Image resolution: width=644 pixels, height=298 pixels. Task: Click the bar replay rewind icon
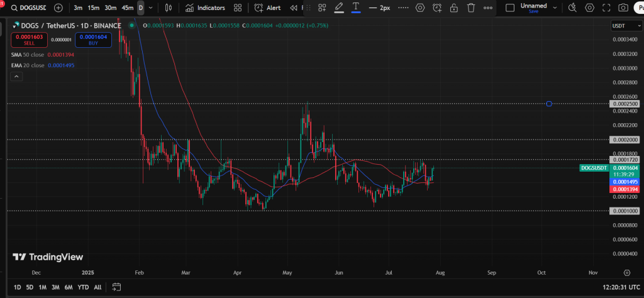click(x=293, y=8)
